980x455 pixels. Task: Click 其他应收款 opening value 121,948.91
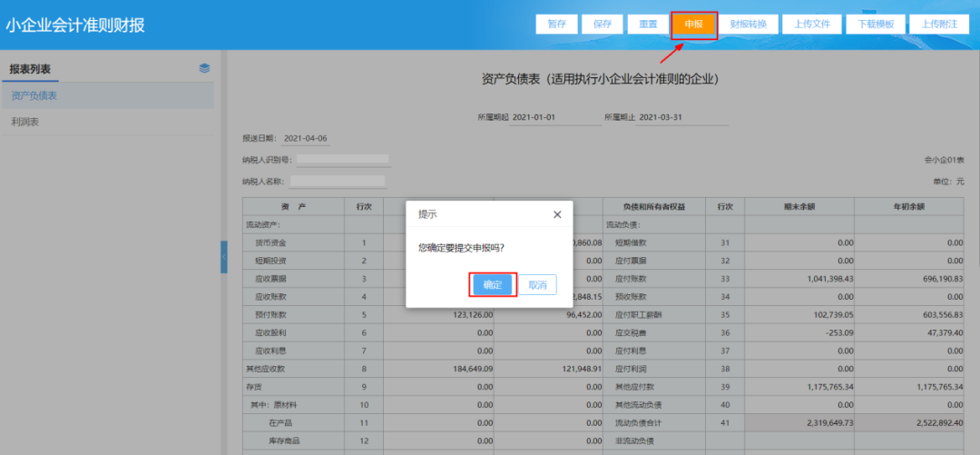tap(549, 369)
